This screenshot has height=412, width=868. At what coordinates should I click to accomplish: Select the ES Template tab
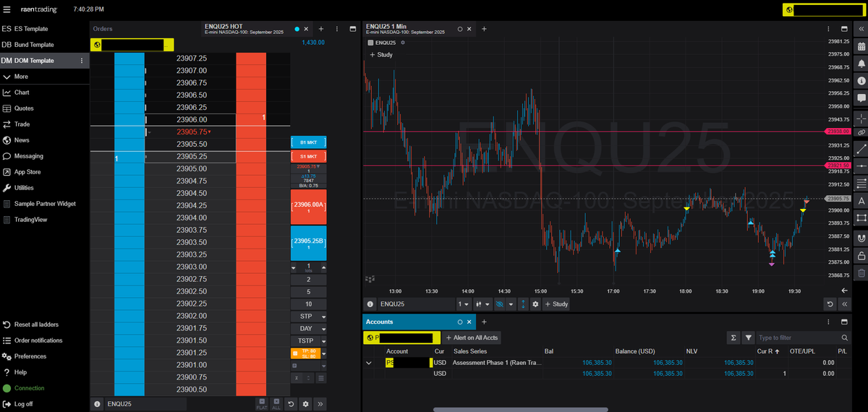(45, 29)
